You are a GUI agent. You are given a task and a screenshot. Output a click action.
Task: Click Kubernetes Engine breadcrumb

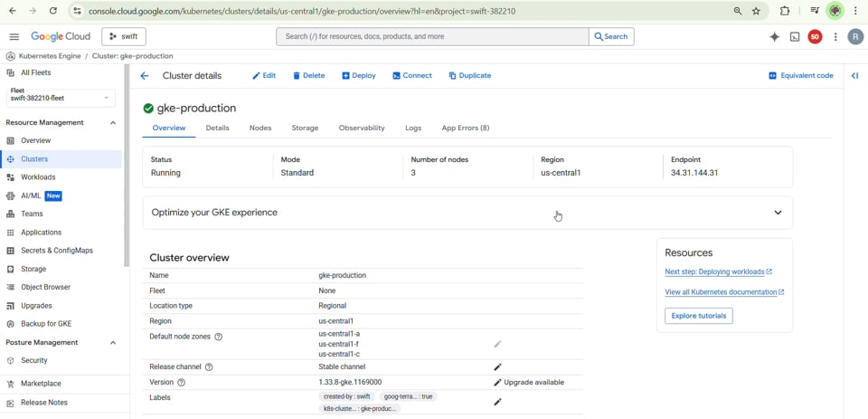tap(50, 56)
